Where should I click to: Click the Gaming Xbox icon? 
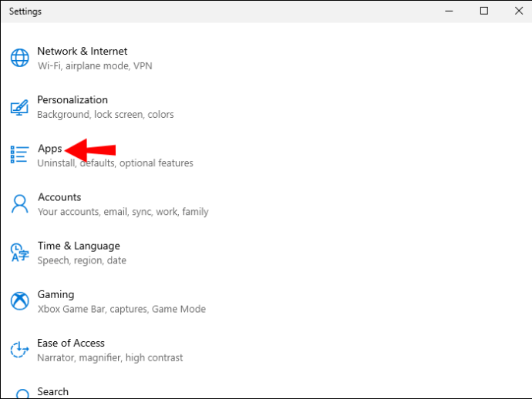click(20, 301)
